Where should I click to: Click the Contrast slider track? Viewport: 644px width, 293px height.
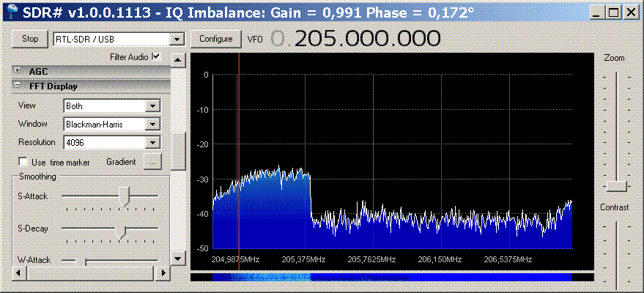616,254
